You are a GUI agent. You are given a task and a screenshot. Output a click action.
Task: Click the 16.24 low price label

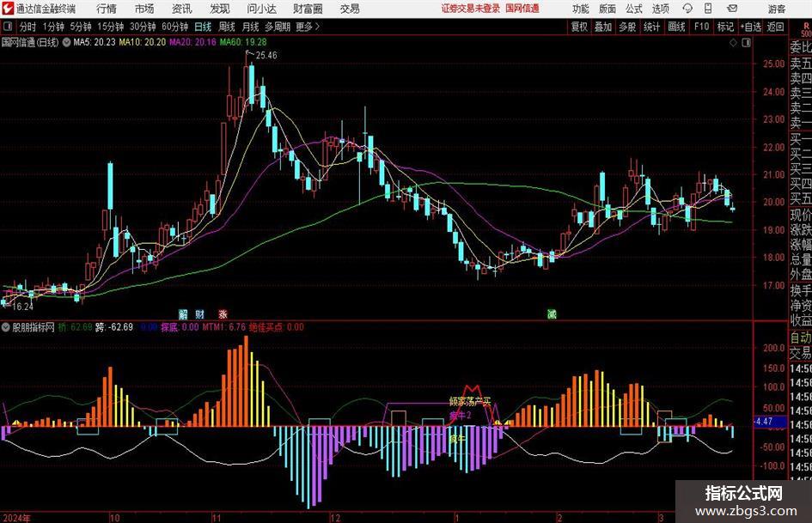click(x=22, y=307)
